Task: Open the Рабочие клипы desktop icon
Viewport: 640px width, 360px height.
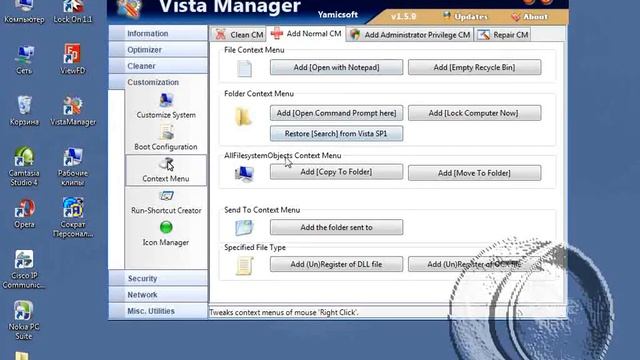Action: click(x=73, y=167)
